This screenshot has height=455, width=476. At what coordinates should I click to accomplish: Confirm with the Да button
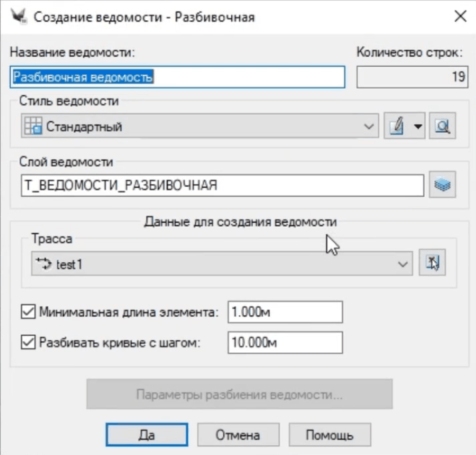pos(147,435)
